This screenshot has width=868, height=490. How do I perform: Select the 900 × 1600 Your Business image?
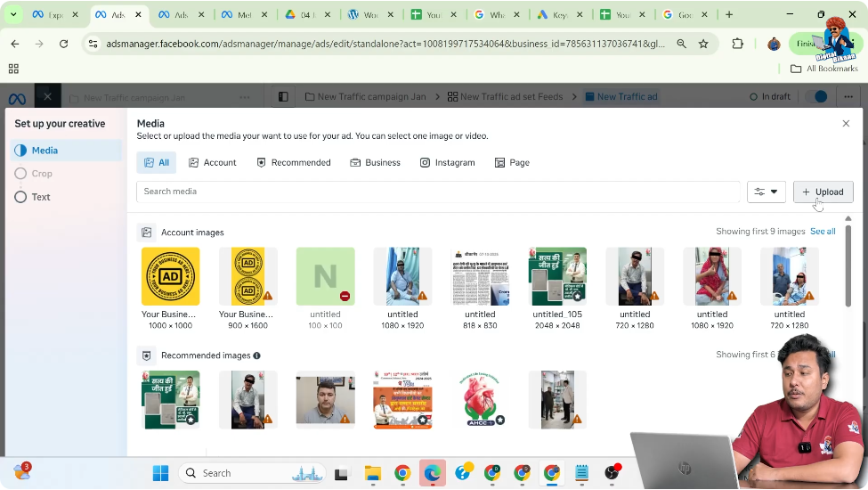point(248,276)
